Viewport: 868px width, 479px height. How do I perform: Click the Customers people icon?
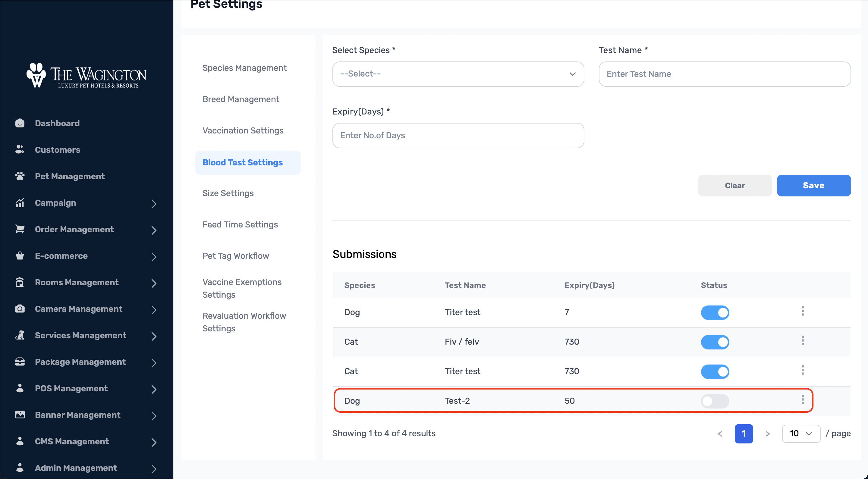pos(20,149)
